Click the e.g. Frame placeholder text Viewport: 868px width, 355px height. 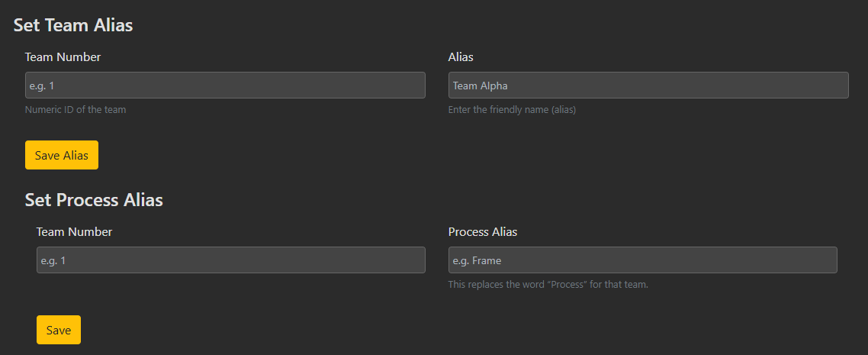[477, 260]
